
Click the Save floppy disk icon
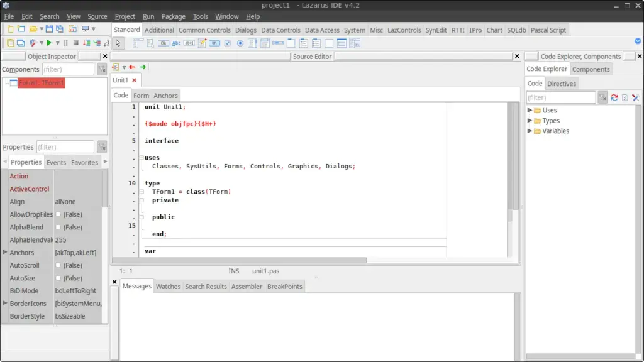(49, 29)
